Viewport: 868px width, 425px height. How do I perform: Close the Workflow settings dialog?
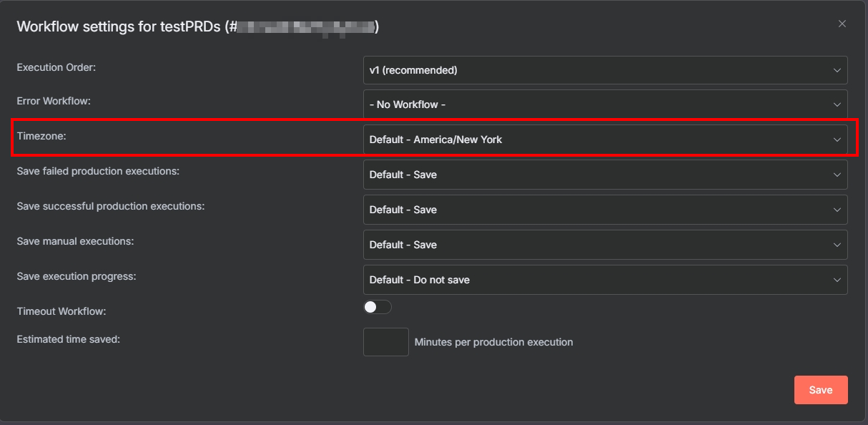click(x=842, y=24)
